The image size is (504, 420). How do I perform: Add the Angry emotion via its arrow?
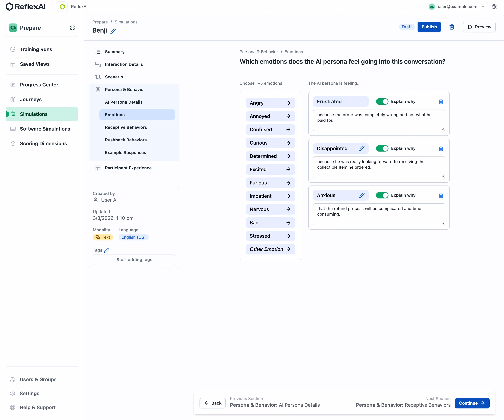click(x=288, y=103)
